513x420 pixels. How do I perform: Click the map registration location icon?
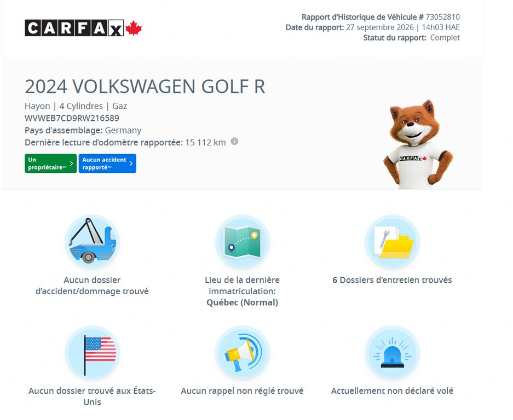pos(243,242)
